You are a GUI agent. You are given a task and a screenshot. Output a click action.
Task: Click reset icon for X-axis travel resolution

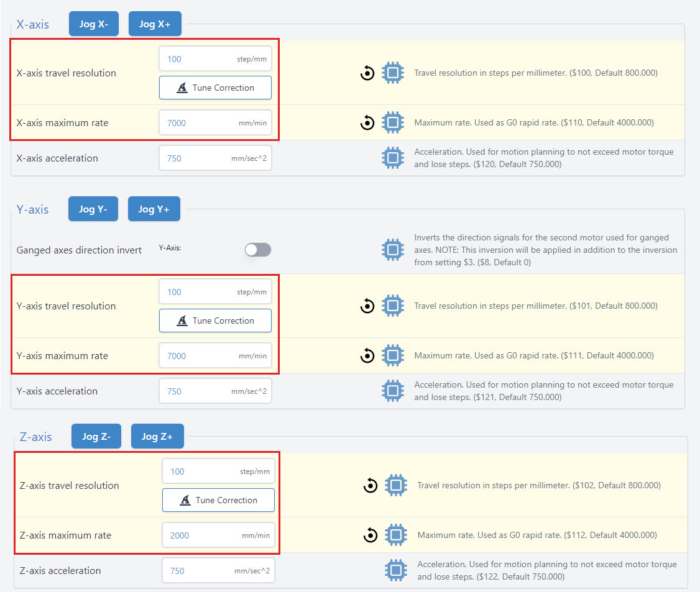click(x=367, y=73)
